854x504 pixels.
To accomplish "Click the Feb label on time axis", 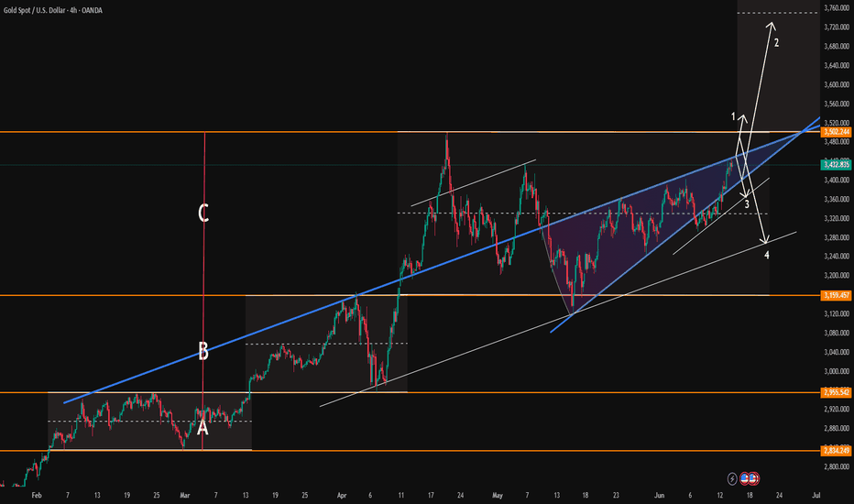I will tap(37, 495).
